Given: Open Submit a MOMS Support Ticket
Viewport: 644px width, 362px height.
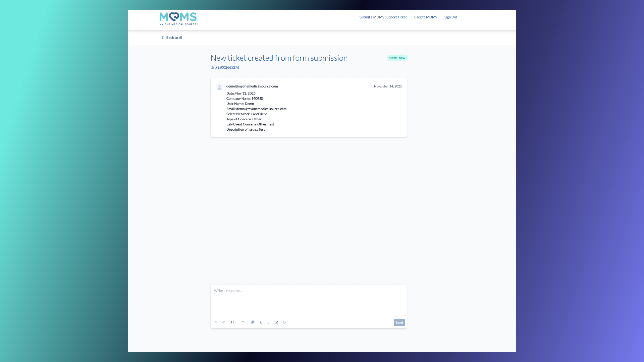Looking at the screenshot, I should pyautogui.click(x=383, y=17).
